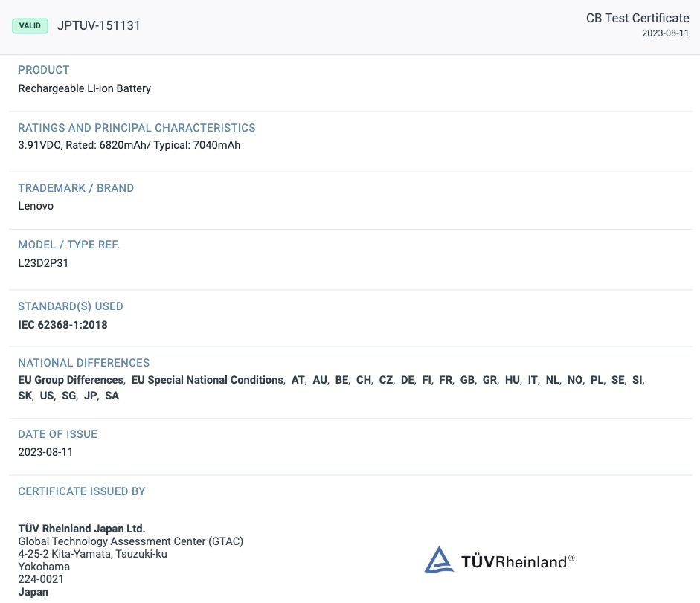Click the date under DATE OF ISSUE
Screen dimensions: 700x603
point(45,452)
